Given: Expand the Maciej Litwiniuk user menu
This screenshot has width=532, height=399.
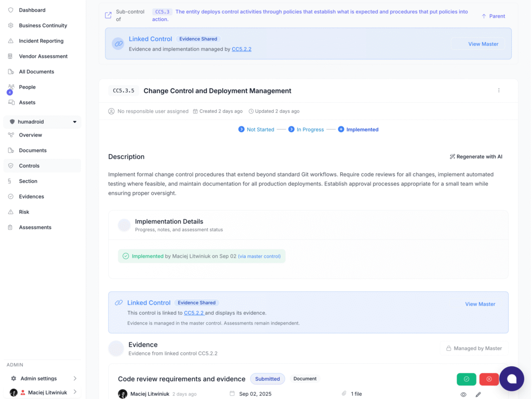Looking at the screenshot, I should [75, 392].
